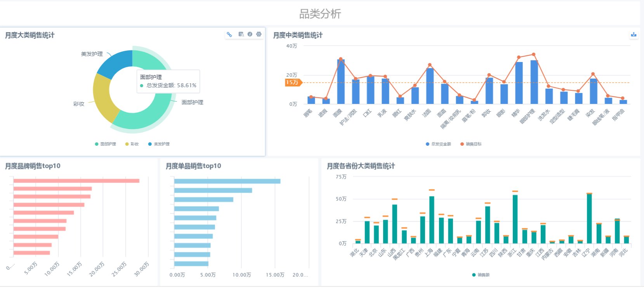Toggle the 销售目标 legend series
Viewport: 644px width, 288px height.
pyautogui.click(x=471, y=144)
